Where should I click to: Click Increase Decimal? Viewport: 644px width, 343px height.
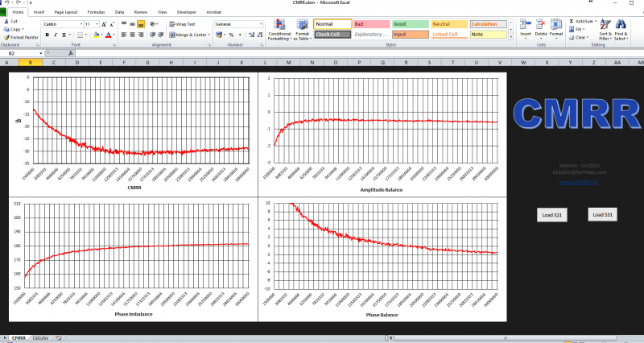tap(252, 35)
